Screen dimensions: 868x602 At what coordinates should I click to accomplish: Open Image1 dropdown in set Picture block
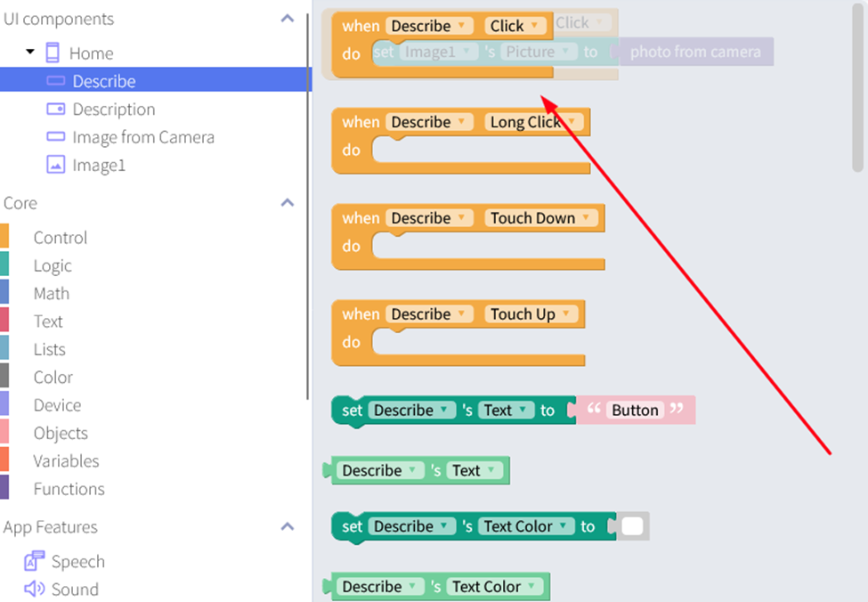click(x=437, y=52)
